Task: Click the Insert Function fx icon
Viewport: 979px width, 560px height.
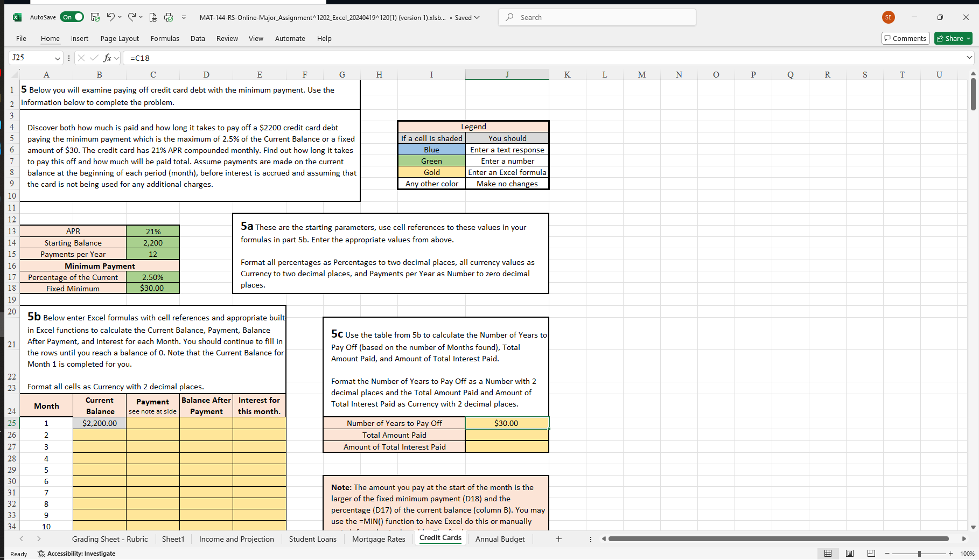Action: point(108,58)
